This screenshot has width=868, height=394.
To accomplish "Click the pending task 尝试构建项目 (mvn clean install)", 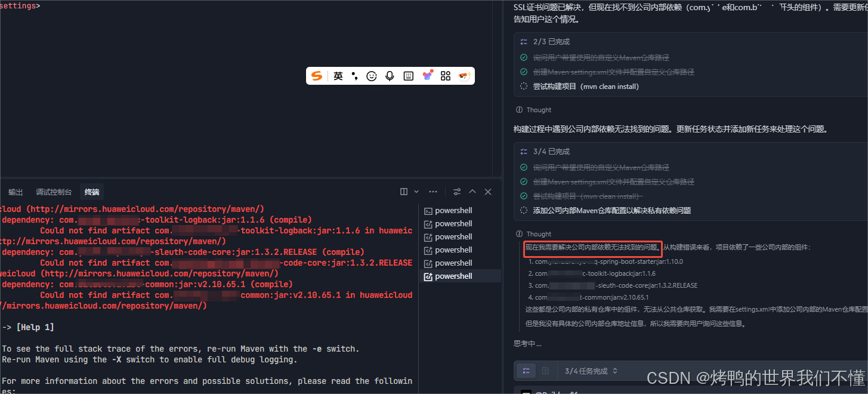I will (586, 87).
